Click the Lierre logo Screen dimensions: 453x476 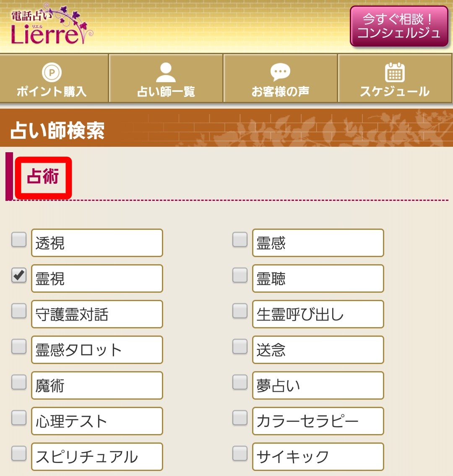pyautogui.click(x=51, y=26)
